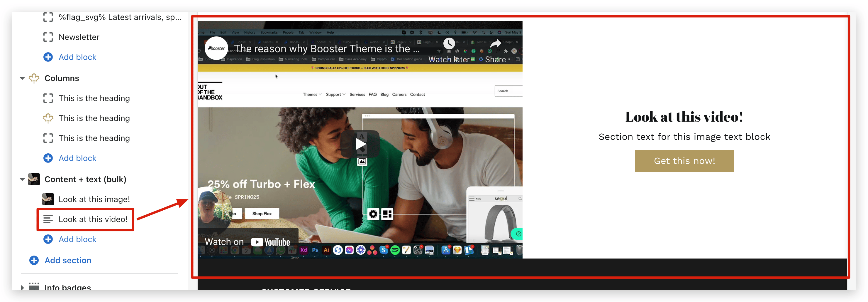868x302 pixels.
Task: Click the Add section link
Action: pos(68,260)
